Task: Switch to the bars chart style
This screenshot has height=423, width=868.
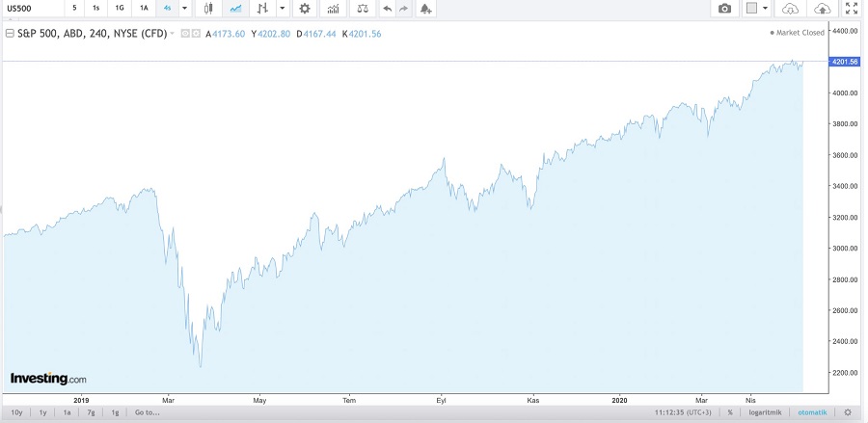Action: click(x=263, y=9)
